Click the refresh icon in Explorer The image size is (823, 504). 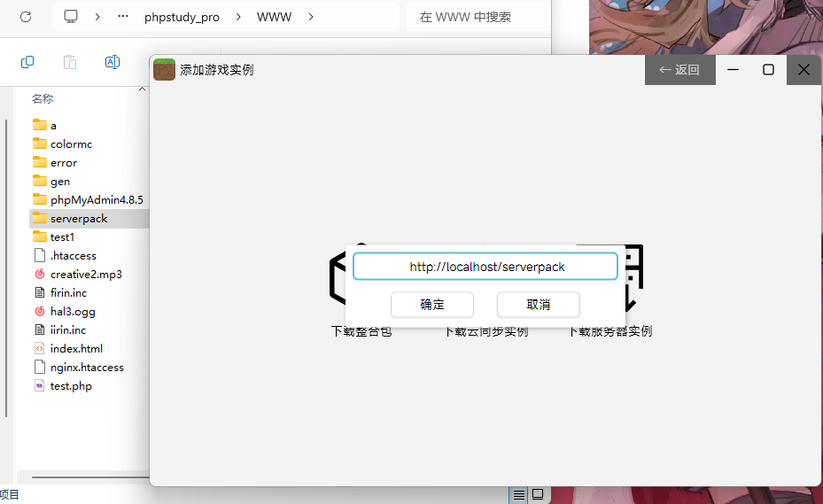26,17
